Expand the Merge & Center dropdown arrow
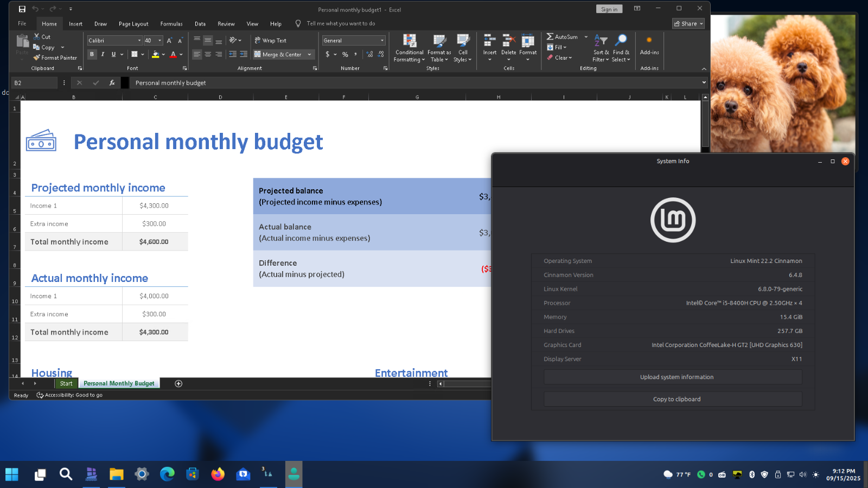Image resolution: width=868 pixels, height=488 pixels. point(310,55)
